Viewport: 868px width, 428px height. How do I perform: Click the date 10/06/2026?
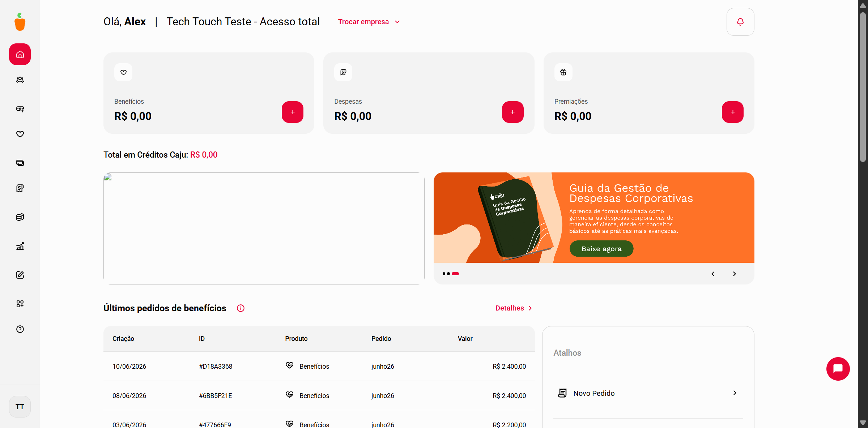coord(129,367)
